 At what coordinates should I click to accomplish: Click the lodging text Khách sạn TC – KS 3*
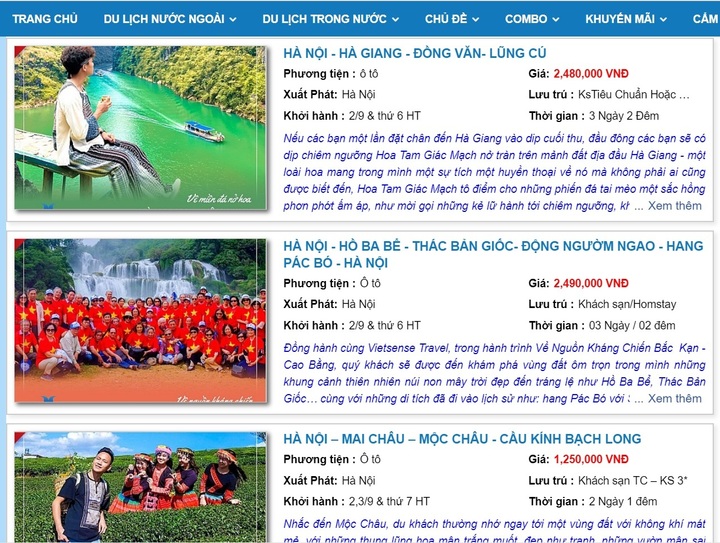(x=632, y=481)
